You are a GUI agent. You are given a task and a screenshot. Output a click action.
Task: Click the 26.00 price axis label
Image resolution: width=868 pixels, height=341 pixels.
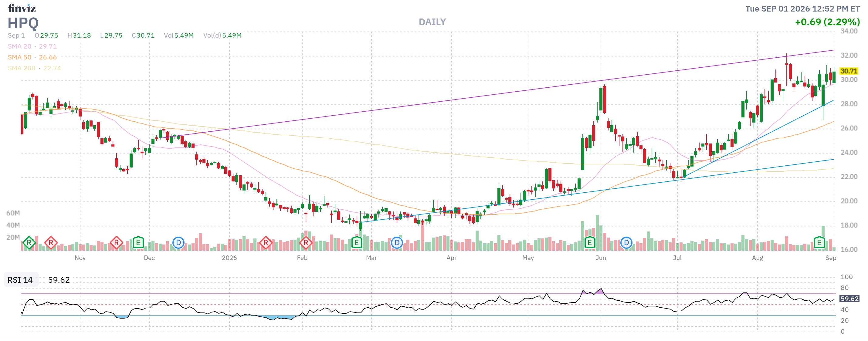point(849,128)
